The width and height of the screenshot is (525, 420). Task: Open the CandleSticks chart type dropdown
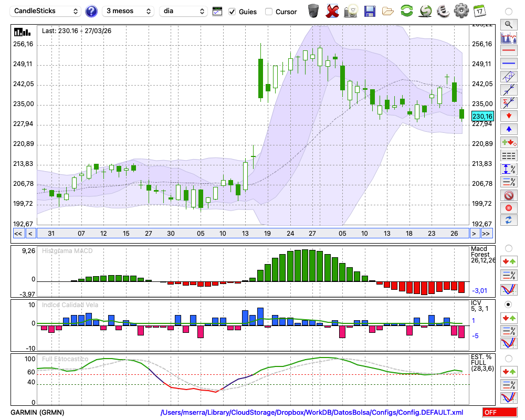coord(46,11)
